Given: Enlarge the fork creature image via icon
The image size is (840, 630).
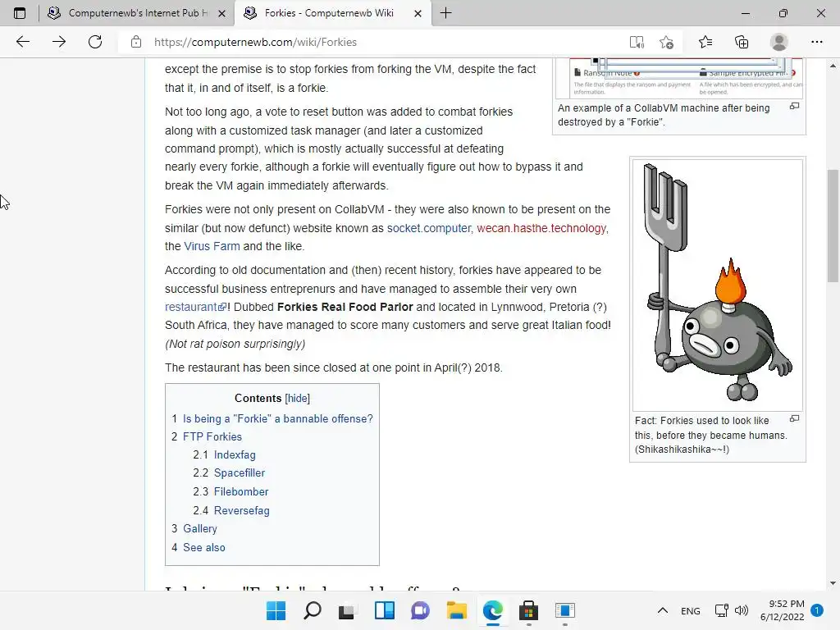Looking at the screenshot, I should [794, 418].
